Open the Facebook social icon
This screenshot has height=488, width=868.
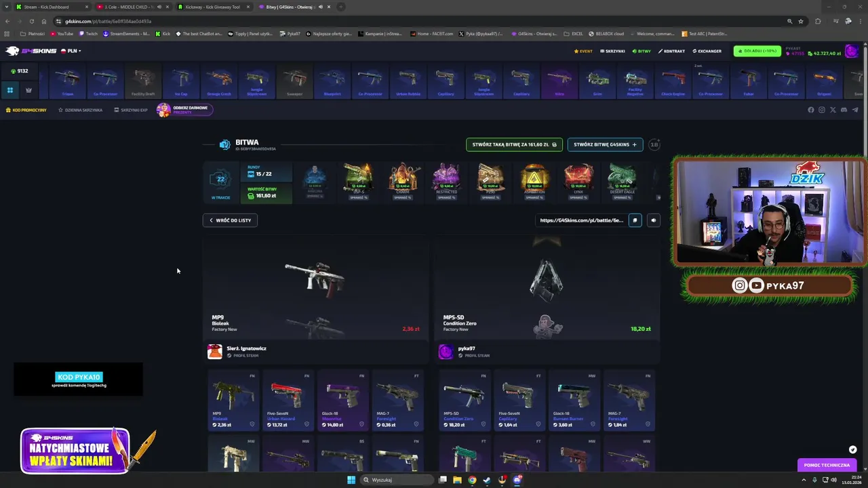tap(811, 110)
